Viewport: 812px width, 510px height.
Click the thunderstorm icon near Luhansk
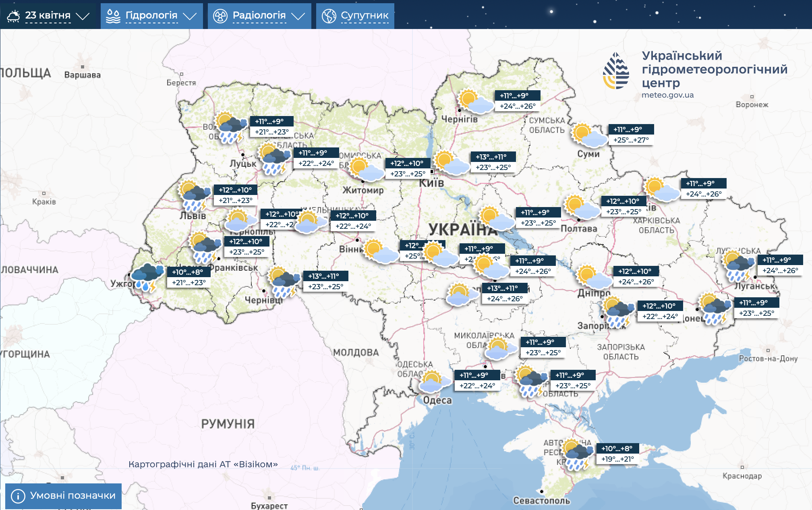[x=739, y=266]
